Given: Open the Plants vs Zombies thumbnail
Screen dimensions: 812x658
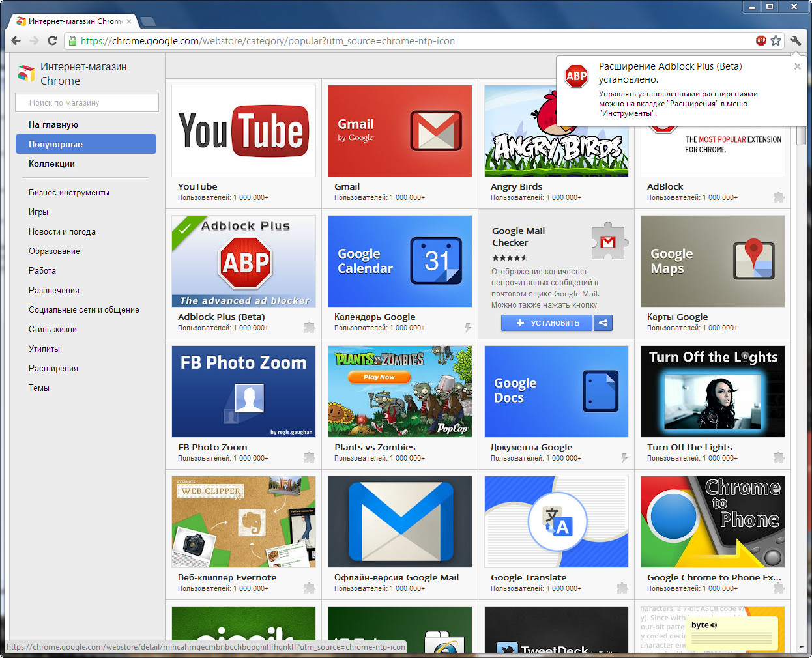Looking at the screenshot, I should point(400,392).
